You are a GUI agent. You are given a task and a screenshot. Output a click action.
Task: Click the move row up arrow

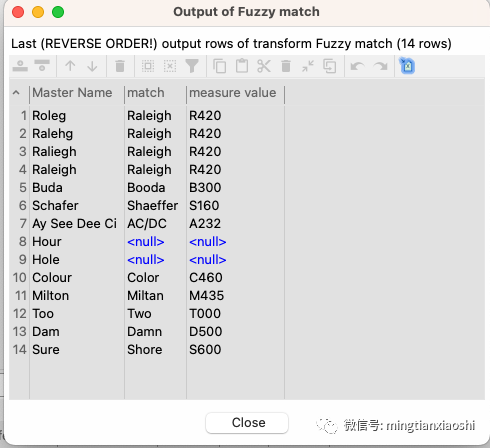click(70, 66)
